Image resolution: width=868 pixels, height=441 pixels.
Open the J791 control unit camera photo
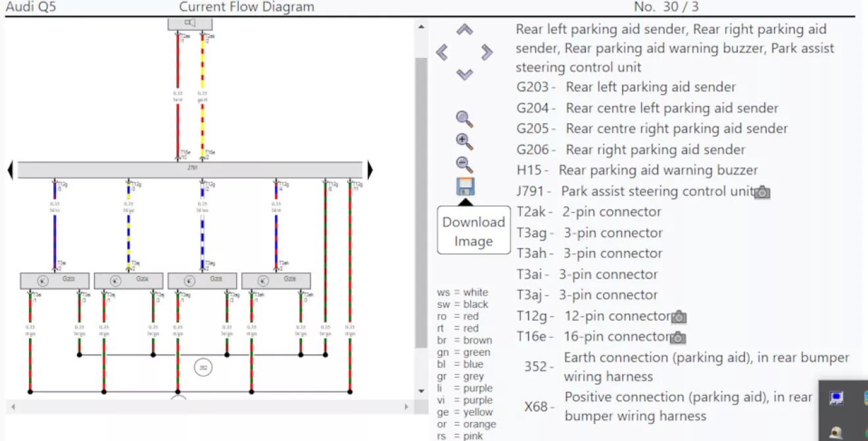click(762, 192)
